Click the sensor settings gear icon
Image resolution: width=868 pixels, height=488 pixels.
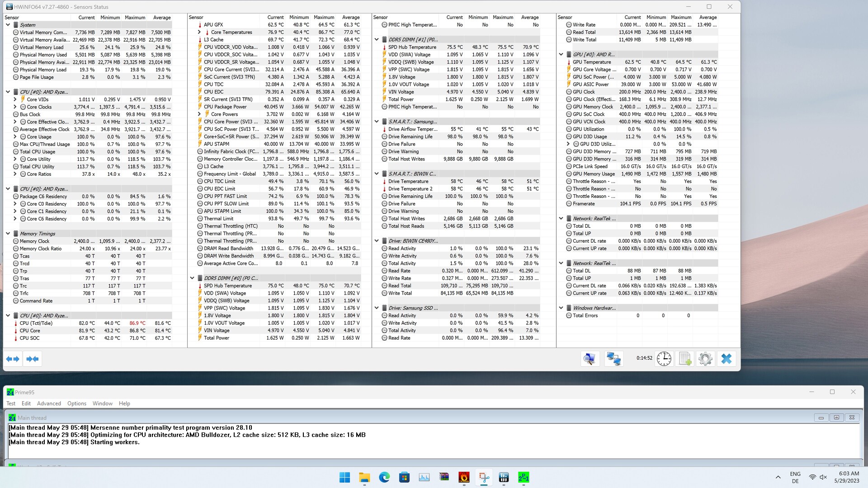[x=705, y=359]
